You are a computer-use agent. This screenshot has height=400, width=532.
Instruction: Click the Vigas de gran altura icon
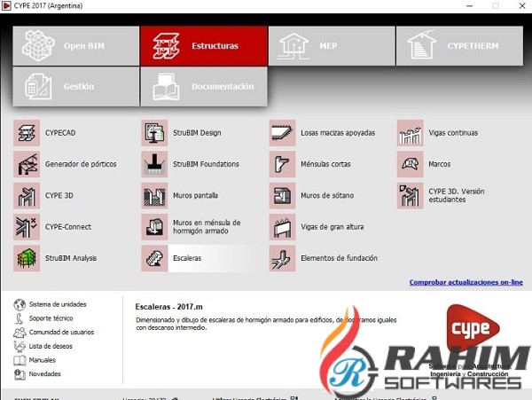(x=282, y=227)
